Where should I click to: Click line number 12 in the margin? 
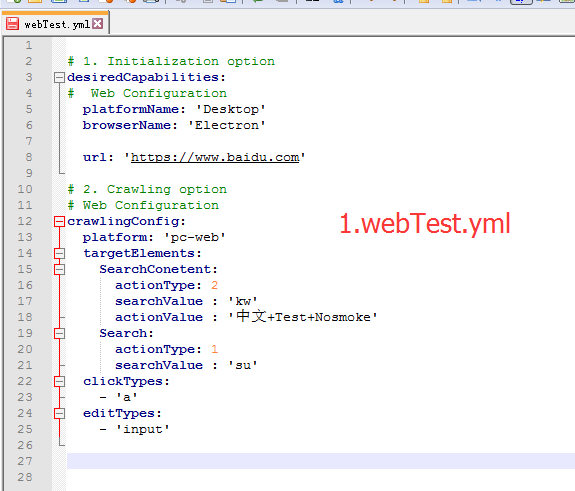tap(25, 221)
